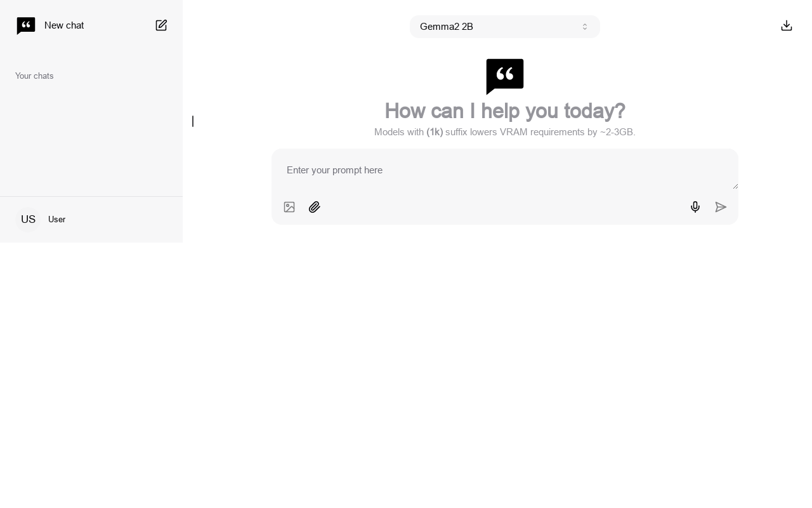
Task: Attach a file with the paperclip icon
Action: (x=315, y=207)
